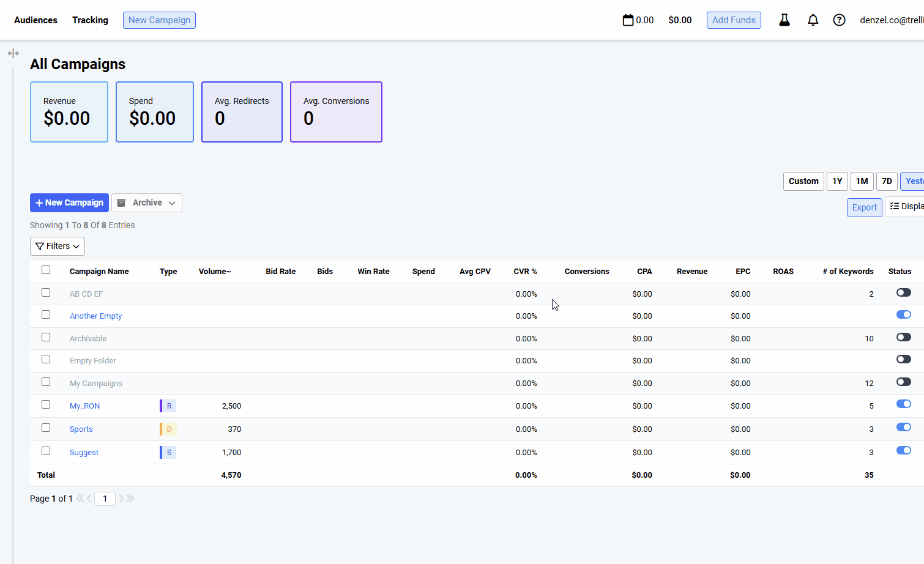Go to the Tracking menu item

click(90, 20)
